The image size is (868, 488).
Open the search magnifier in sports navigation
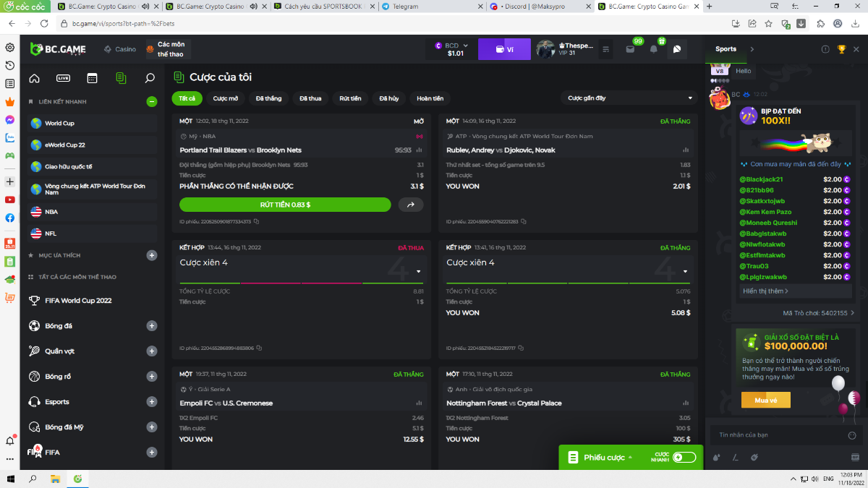[150, 78]
